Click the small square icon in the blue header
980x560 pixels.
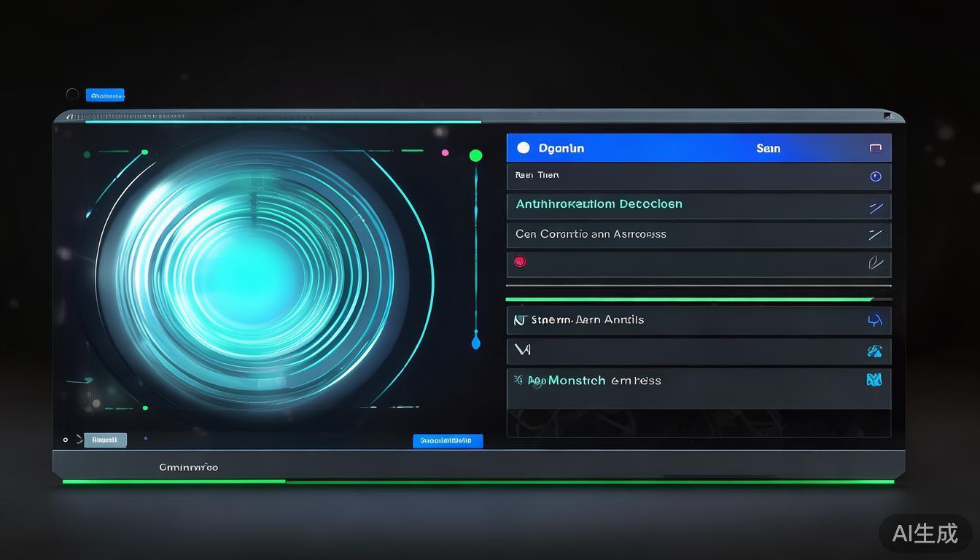pyautogui.click(x=876, y=148)
